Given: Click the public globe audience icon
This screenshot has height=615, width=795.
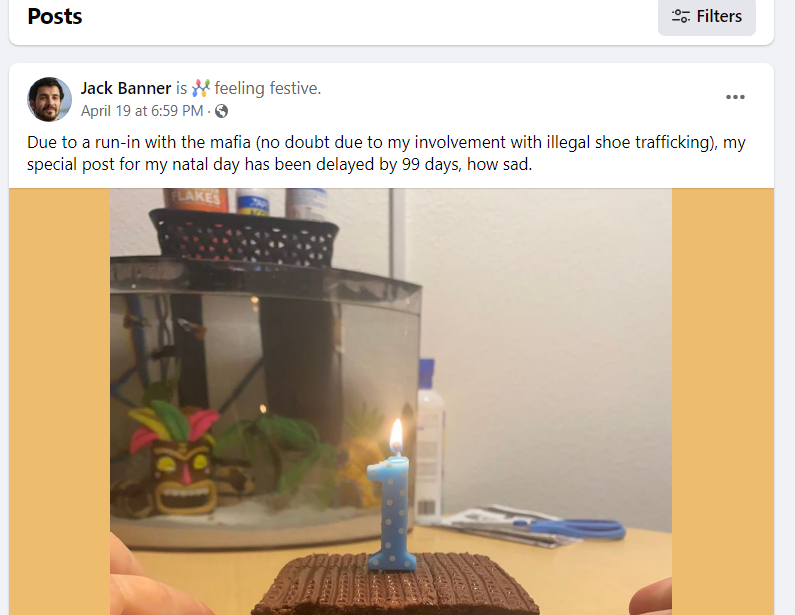Looking at the screenshot, I should [x=222, y=111].
